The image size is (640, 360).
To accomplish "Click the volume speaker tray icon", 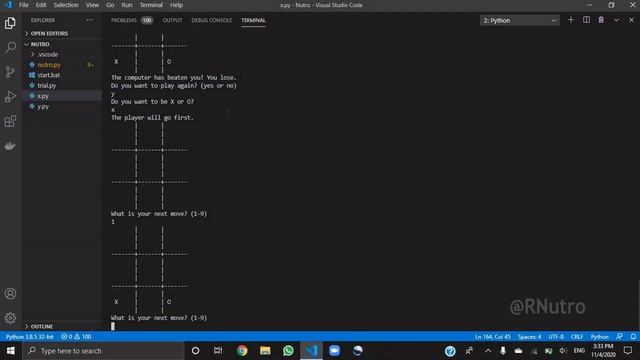I will point(563,351).
